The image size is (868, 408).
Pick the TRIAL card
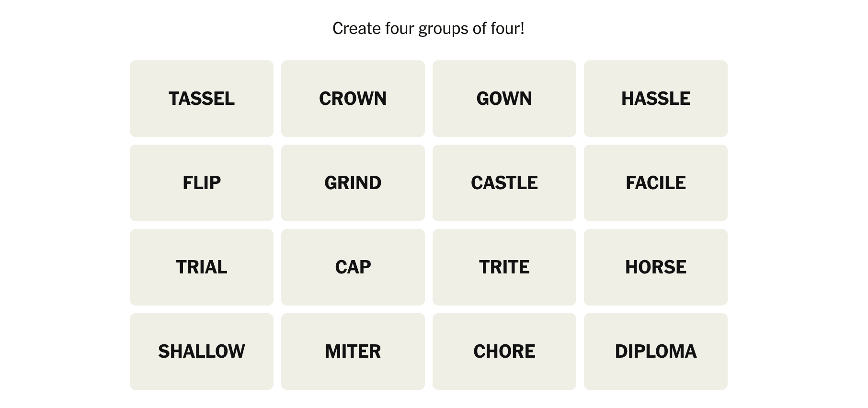click(201, 267)
